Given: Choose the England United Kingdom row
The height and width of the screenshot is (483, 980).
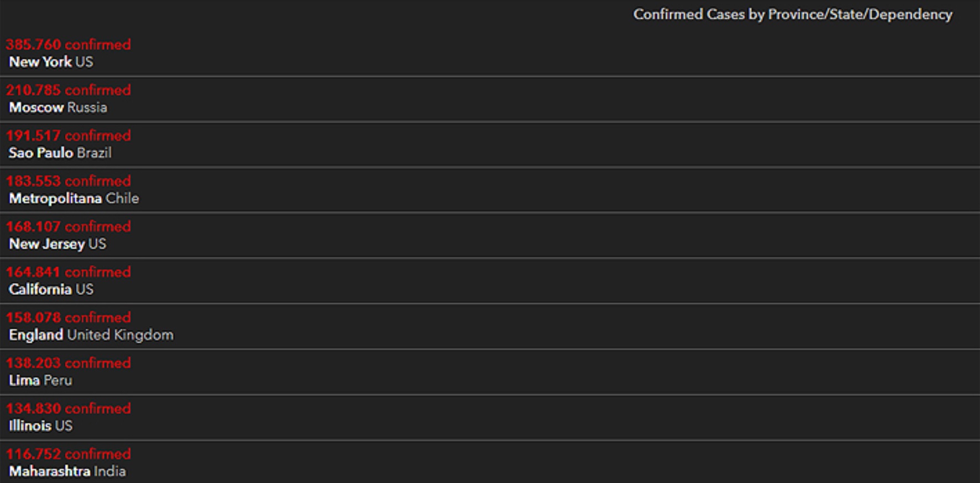Looking at the screenshot, I should 91,335.
